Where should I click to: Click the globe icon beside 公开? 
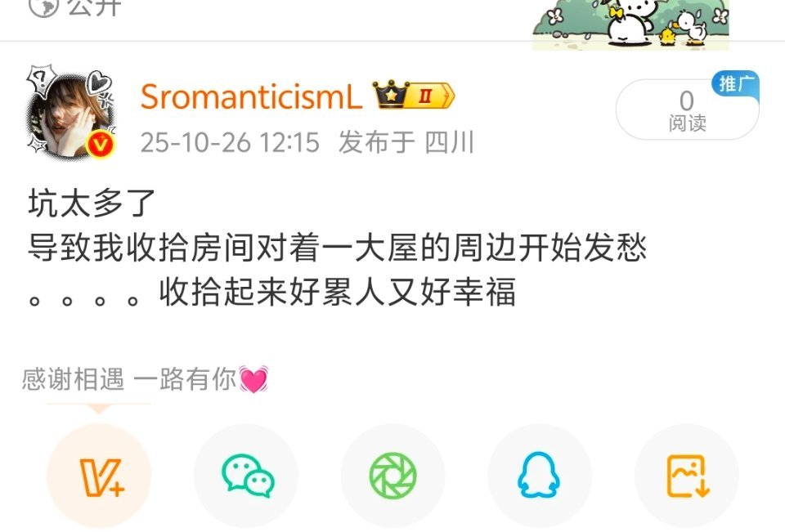point(43,6)
